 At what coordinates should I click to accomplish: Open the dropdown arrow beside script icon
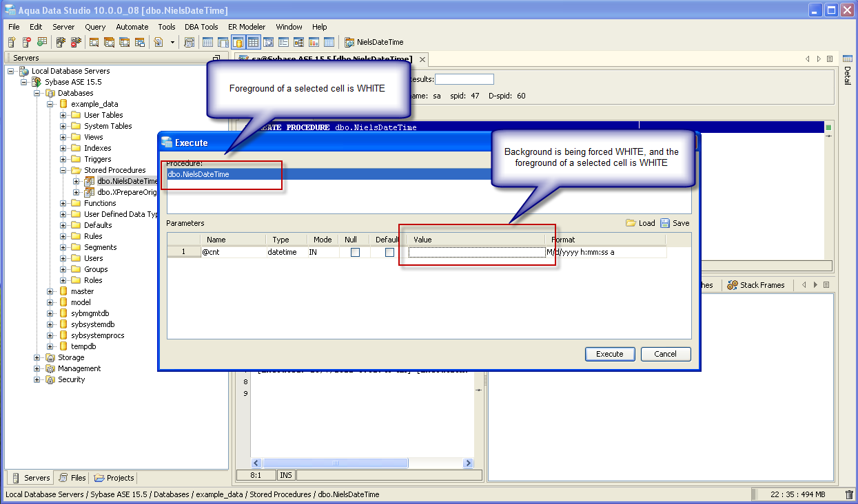172,43
